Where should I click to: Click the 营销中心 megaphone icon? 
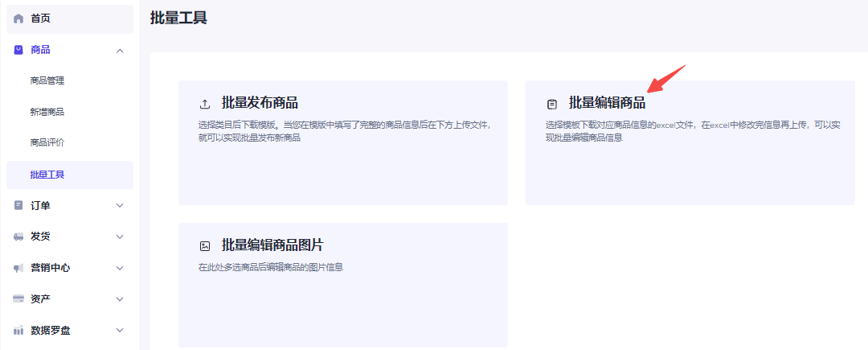(x=18, y=268)
